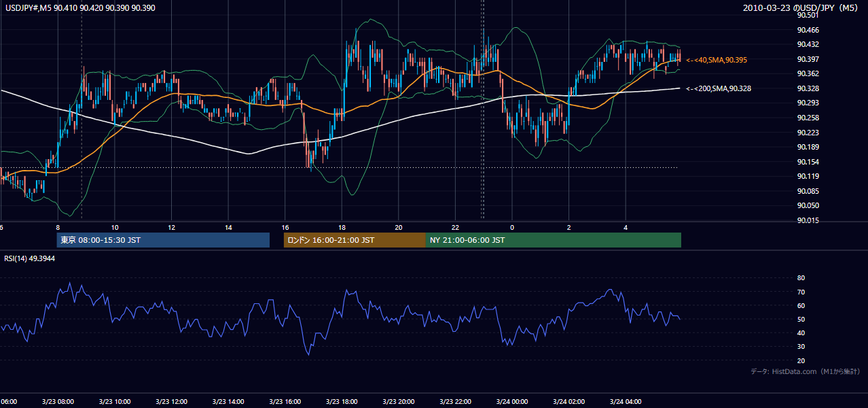Click the 90.154 price axis label
Image resolution: width=868 pixels, height=408 pixels.
(808, 162)
